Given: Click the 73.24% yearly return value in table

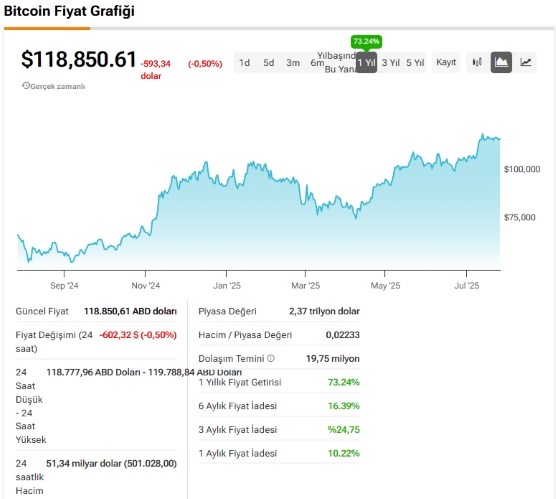Looking at the screenshot, I should click(344, 382).
